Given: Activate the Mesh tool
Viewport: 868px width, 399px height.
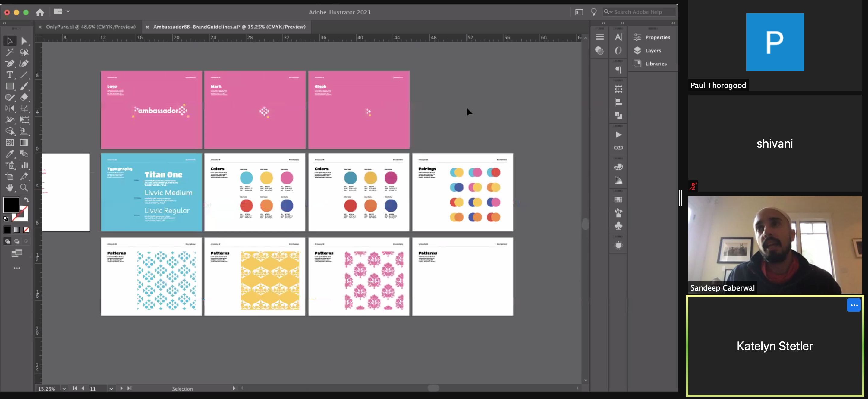Looking at the screenshot, I should [10, 143].
